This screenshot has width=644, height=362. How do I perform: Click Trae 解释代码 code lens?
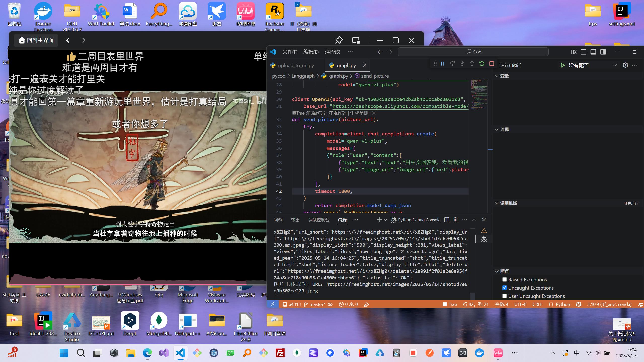308,113
